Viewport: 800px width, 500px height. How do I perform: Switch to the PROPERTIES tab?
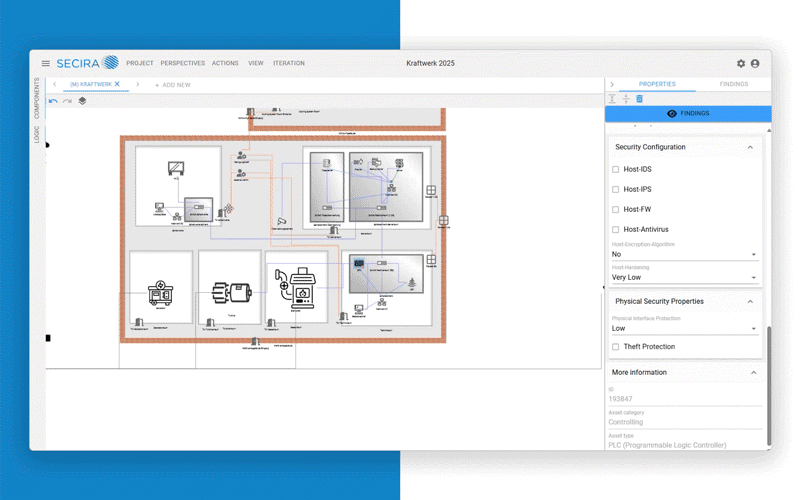point(657,84)
